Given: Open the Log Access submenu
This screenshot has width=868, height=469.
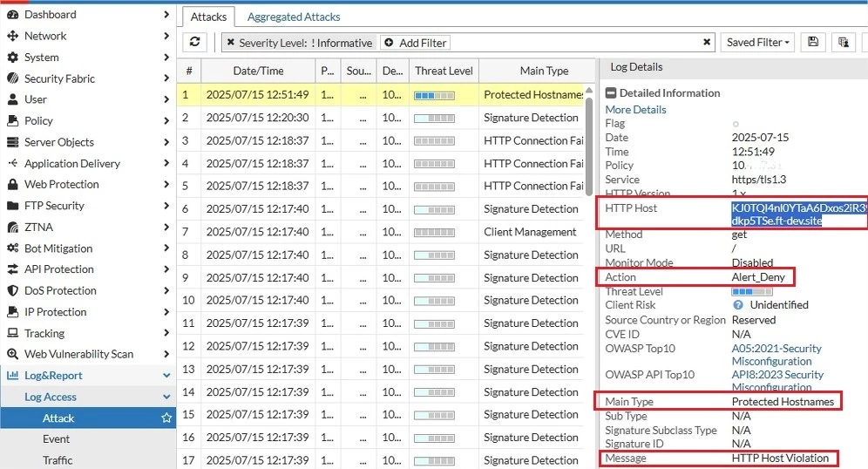Looking at the screenshot, I should pos(88,397).
